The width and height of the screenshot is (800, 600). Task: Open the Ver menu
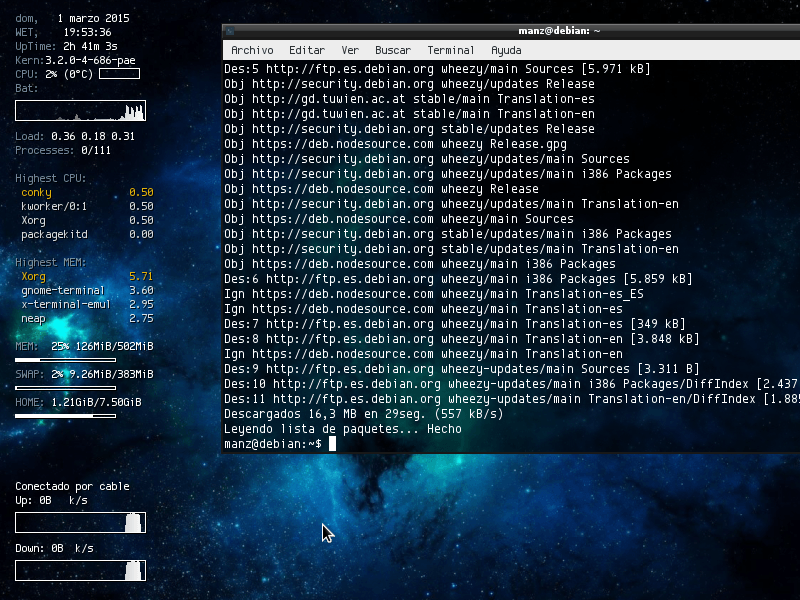click(x=350, y=50)
